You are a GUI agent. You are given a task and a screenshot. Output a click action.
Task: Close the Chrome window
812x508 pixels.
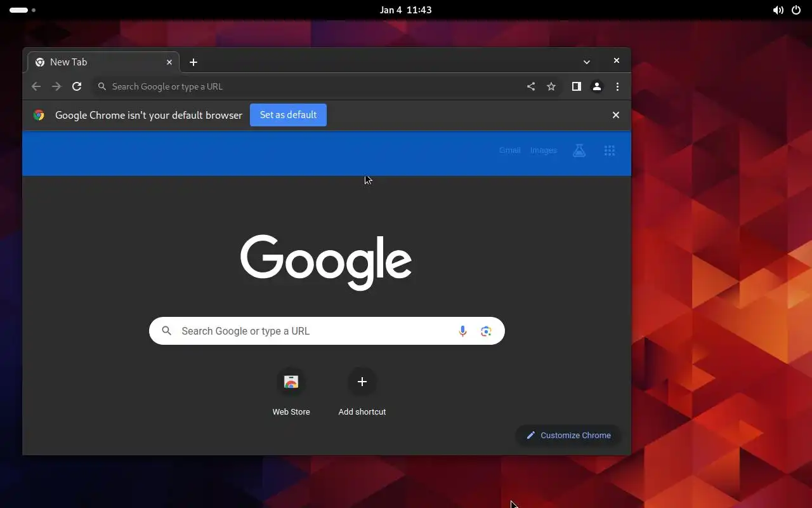616,60
